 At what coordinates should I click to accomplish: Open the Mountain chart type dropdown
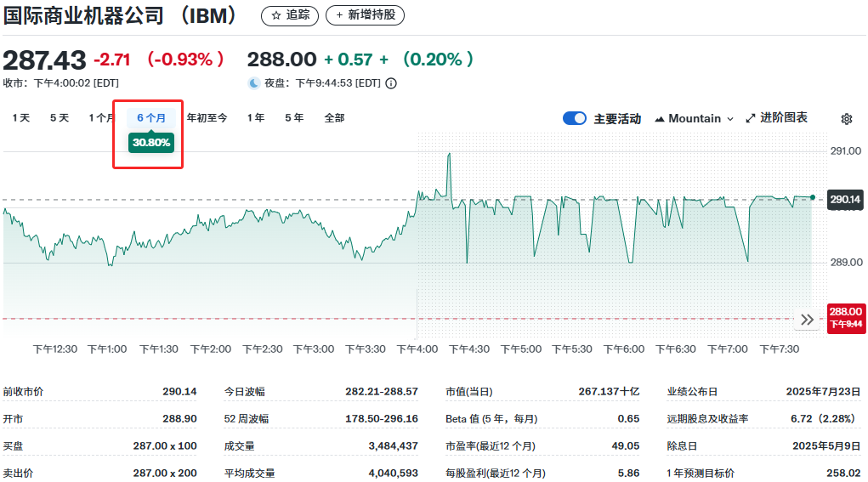[x=695, y=118]
